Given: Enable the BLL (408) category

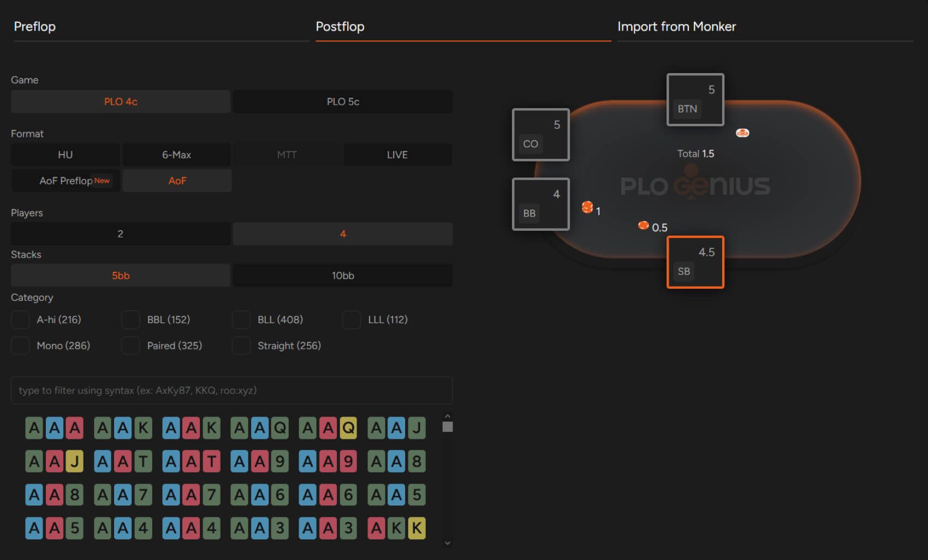Looking at the screenshot, I should [241, 320].
